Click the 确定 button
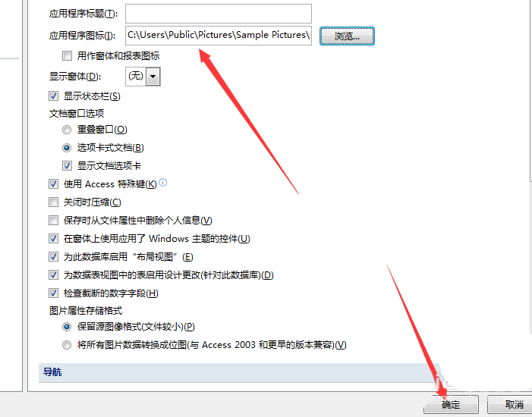This screenshot has width=532, height=417. click(451, 404)
